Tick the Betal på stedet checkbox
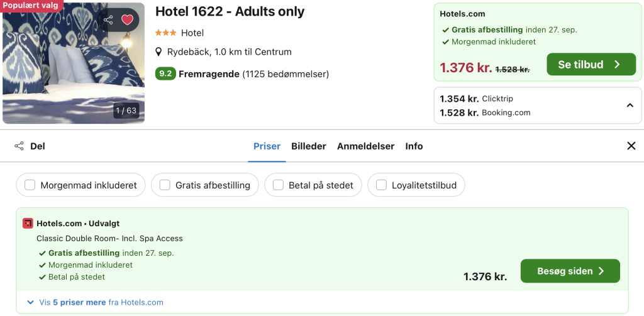The height and width of the screenshot is (316, 644). pos(278,185)
